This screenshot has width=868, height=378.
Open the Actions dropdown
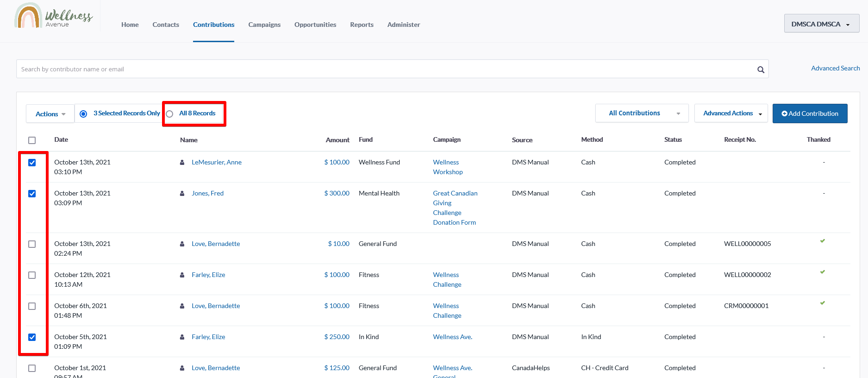(x=50, y=114)
